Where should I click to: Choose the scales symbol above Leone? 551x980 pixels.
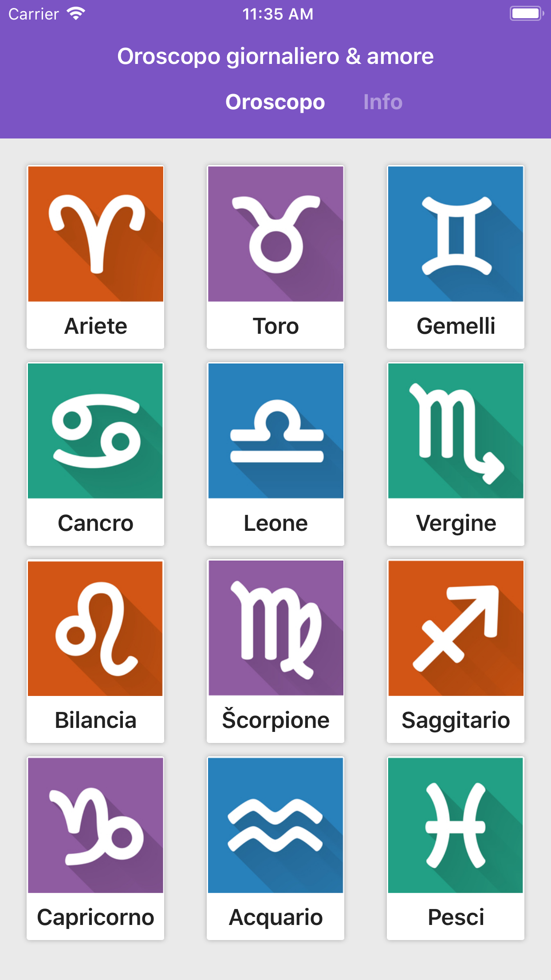(275, 431)
